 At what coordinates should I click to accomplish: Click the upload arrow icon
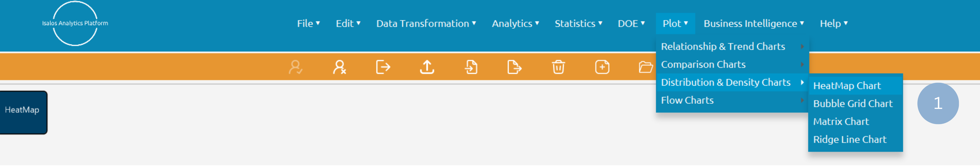coord(427,67)
